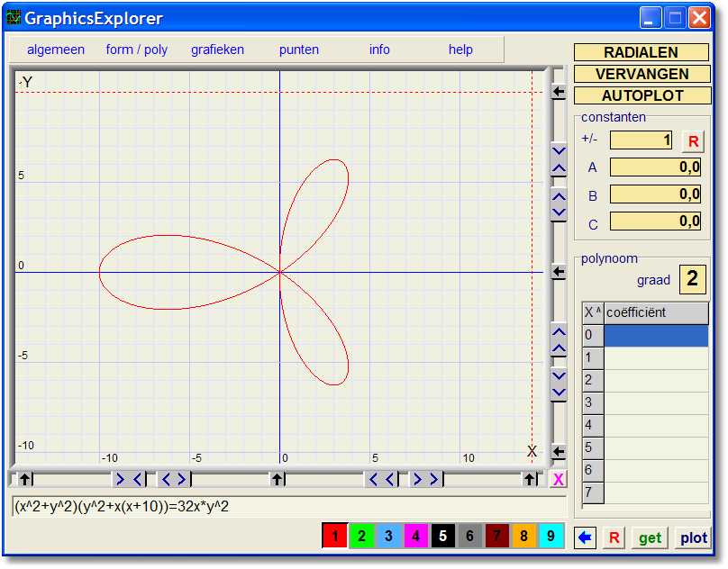Click the constant B value field

coord(655,194)
